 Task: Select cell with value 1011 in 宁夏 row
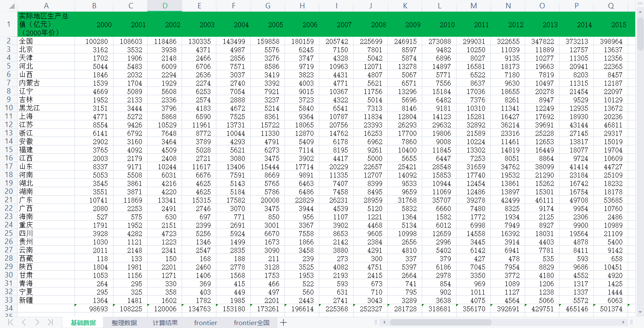pyautogui.click(x=474, y=292)
